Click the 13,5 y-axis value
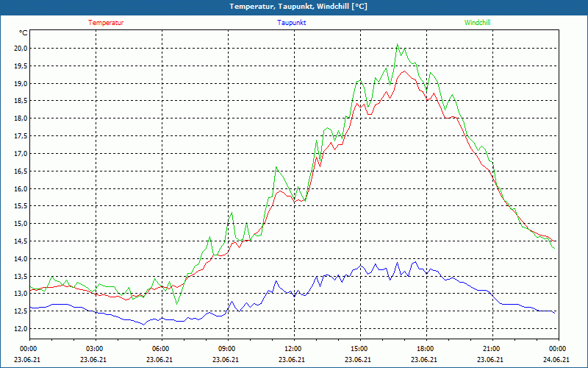Image resolution: width=588 pixels, height=368 pixels. [21, 276]
